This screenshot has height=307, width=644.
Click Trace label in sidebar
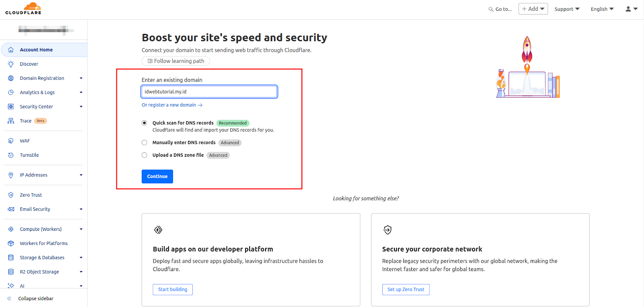[26, 121]
